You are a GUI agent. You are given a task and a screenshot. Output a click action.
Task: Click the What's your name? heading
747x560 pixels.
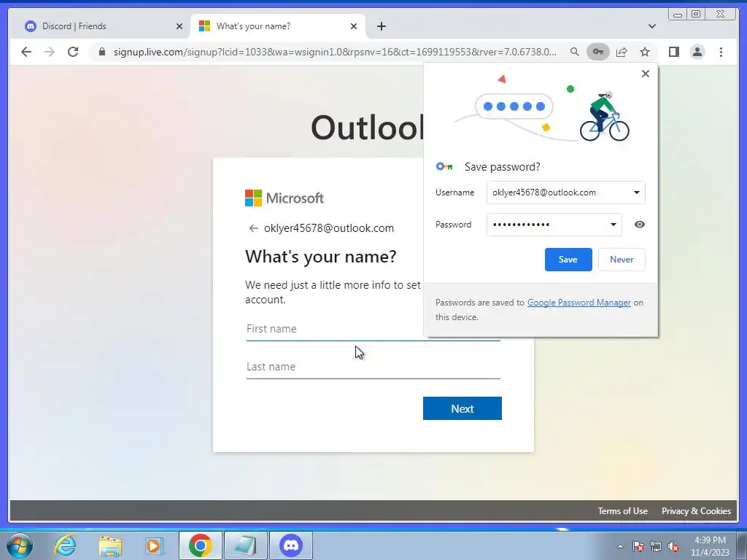point(321,257)
